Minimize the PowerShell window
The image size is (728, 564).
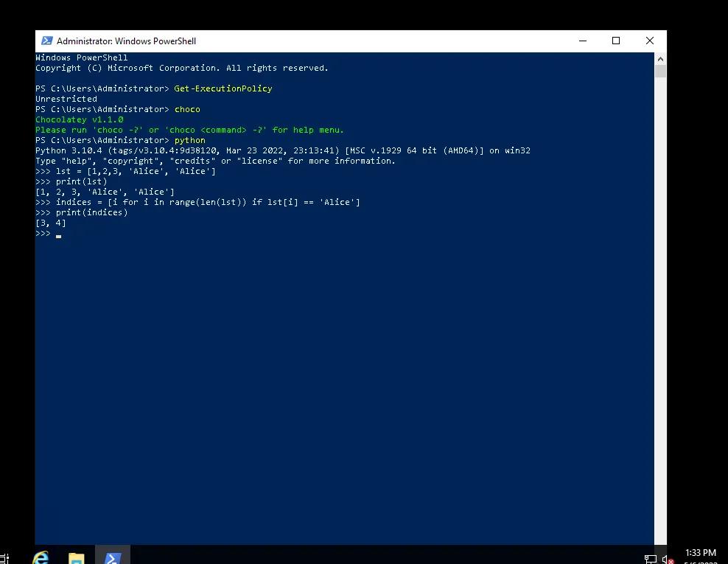(583, 41)
